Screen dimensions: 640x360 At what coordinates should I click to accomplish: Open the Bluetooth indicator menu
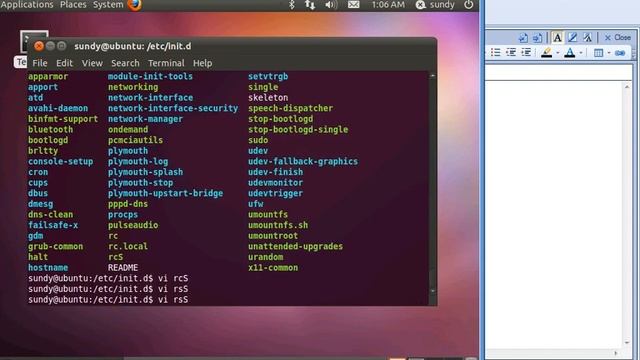291,5
